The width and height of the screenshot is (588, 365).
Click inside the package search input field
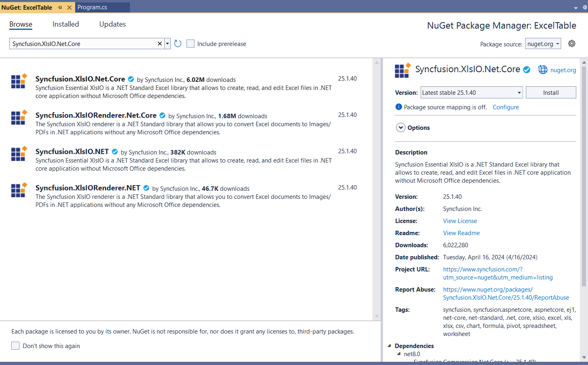pyautogui.click(x=83, y=44)
